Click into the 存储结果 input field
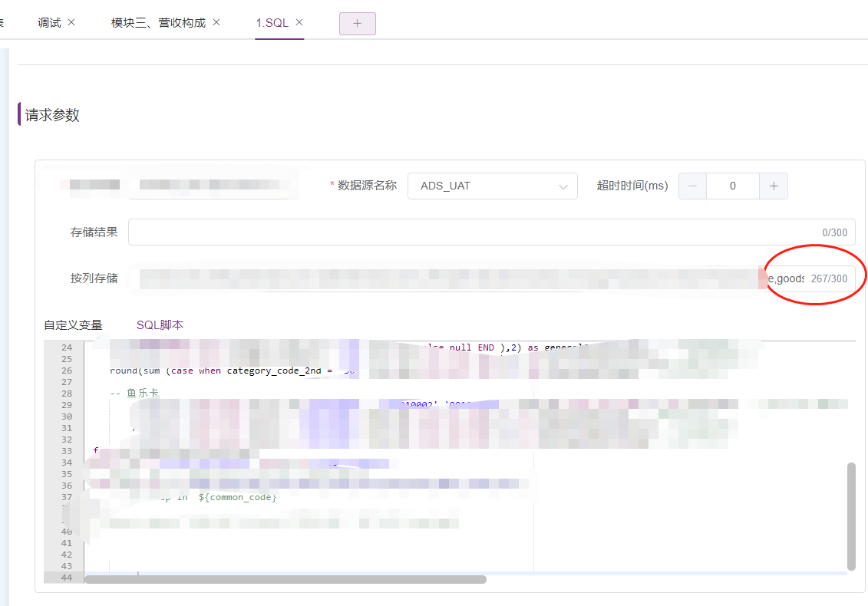Viewport: 868px width, 606px height. coord(491,232)
